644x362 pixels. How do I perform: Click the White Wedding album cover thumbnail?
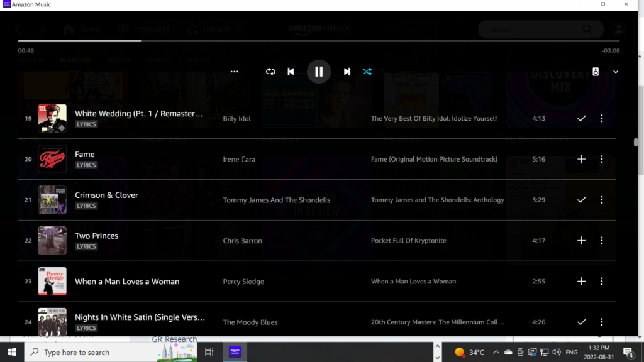coord(52,118)
